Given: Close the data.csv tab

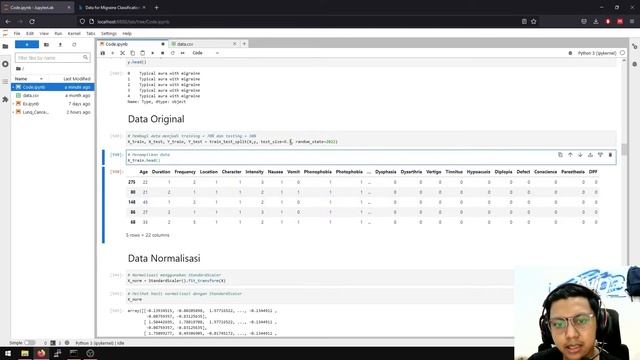Looking at the screenshot, I should click(235, 44).
